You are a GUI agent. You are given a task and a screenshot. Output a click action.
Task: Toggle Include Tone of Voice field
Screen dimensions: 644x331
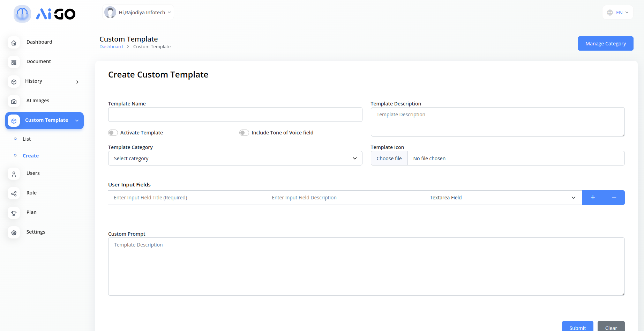coord(244,133)
